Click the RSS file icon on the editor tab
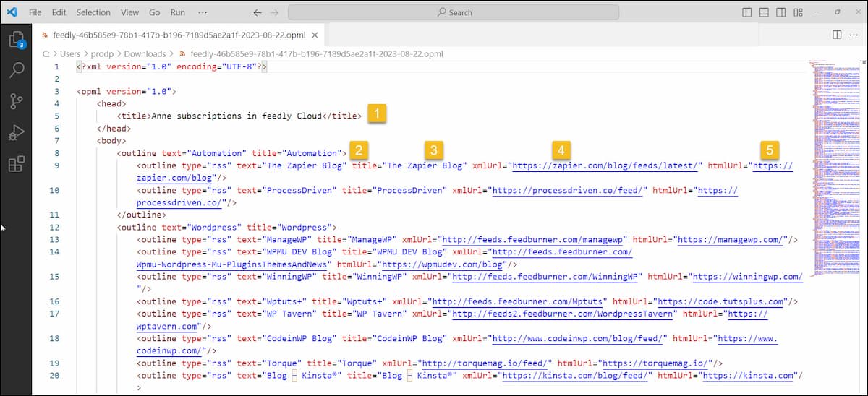 coord(44,35)
